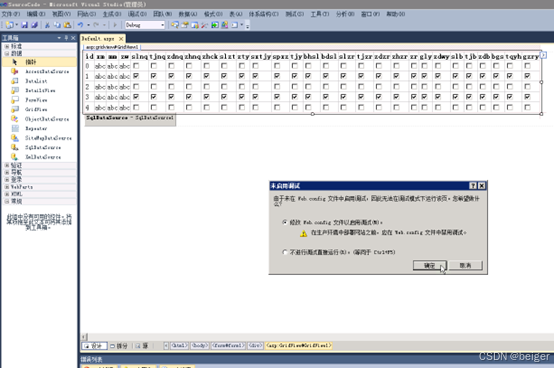
Task: Click the <body> tag breadcrumb
Action: tap(200, 346)
